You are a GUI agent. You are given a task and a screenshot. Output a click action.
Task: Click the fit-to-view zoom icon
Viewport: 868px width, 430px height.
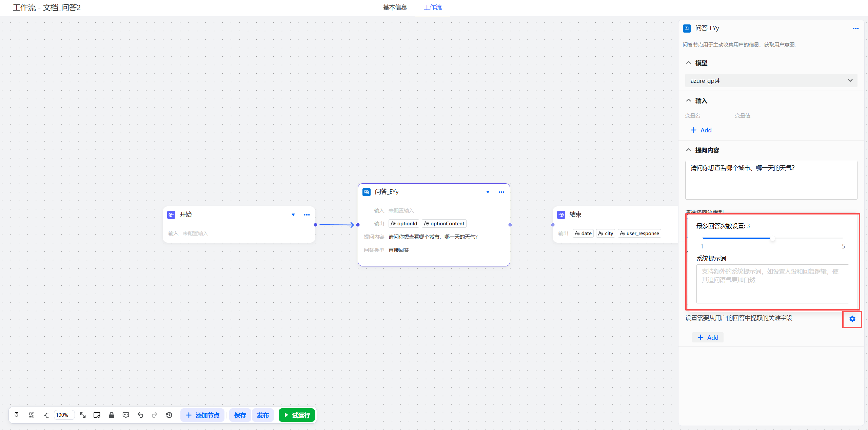pos(83,415)
